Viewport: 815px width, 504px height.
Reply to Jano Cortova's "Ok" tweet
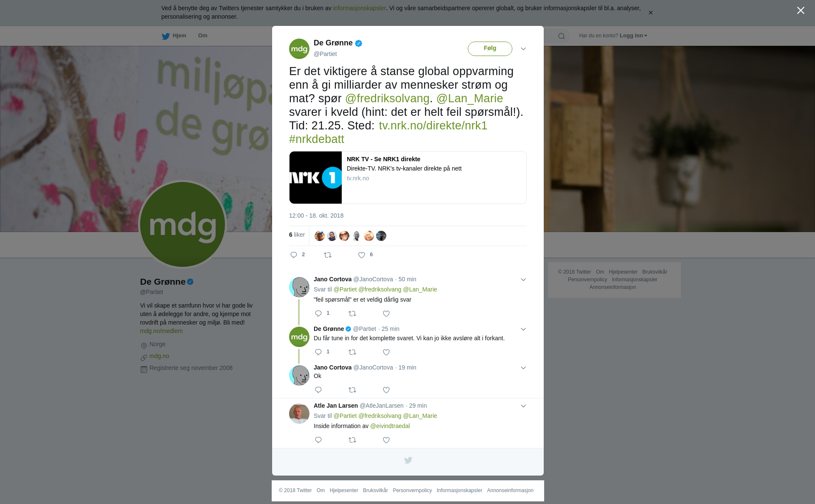pos(318,390)
